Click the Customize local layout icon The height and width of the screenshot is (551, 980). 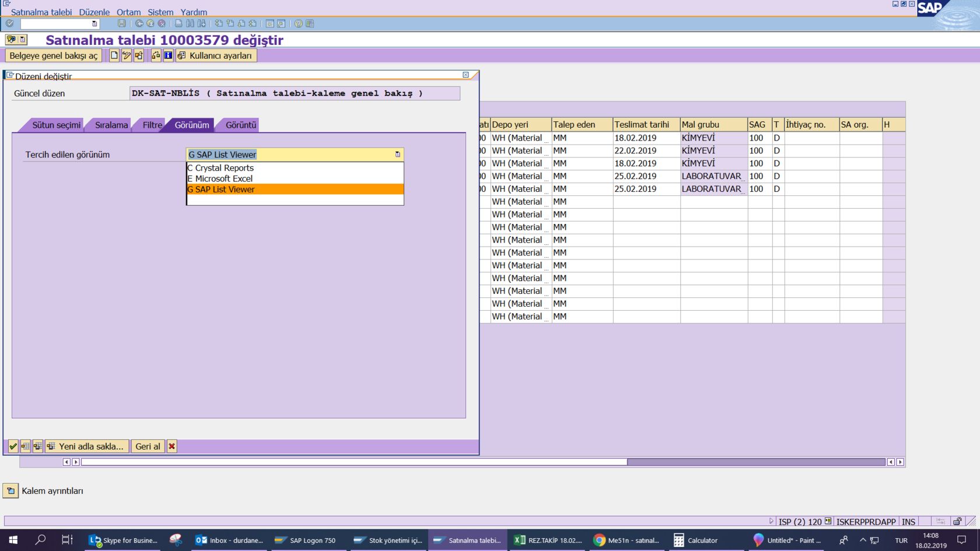coord(310,23)
